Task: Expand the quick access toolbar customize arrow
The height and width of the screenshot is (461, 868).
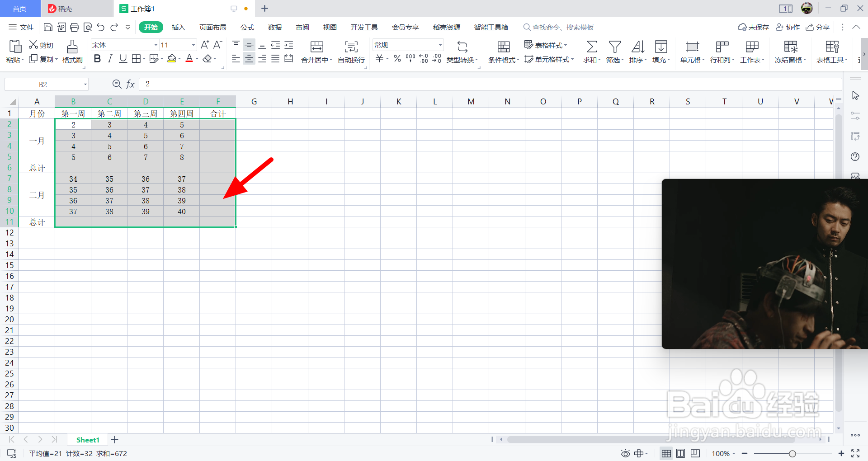Action: click(x=127, y=28)
